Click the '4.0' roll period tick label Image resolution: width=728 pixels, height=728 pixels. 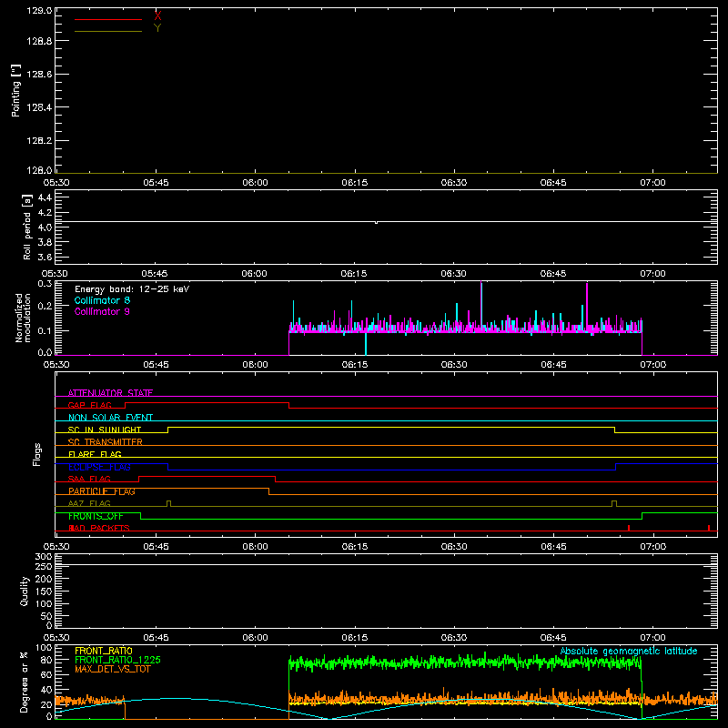tap(45, 227)
